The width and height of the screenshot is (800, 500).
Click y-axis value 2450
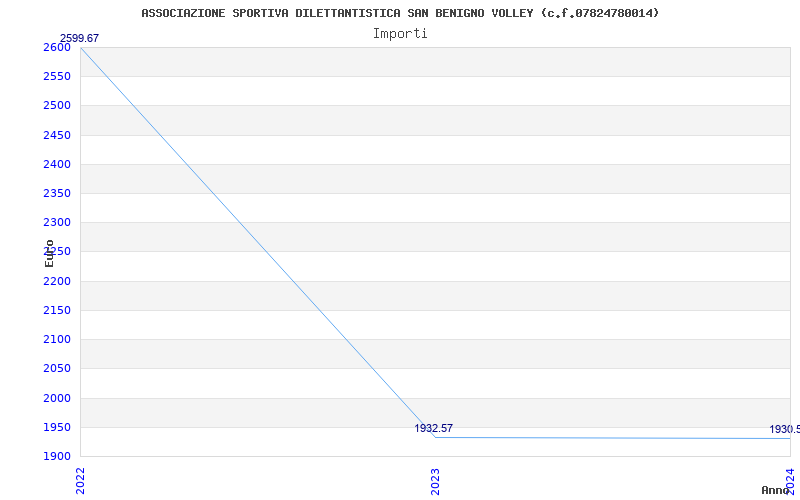coord(57,135)
